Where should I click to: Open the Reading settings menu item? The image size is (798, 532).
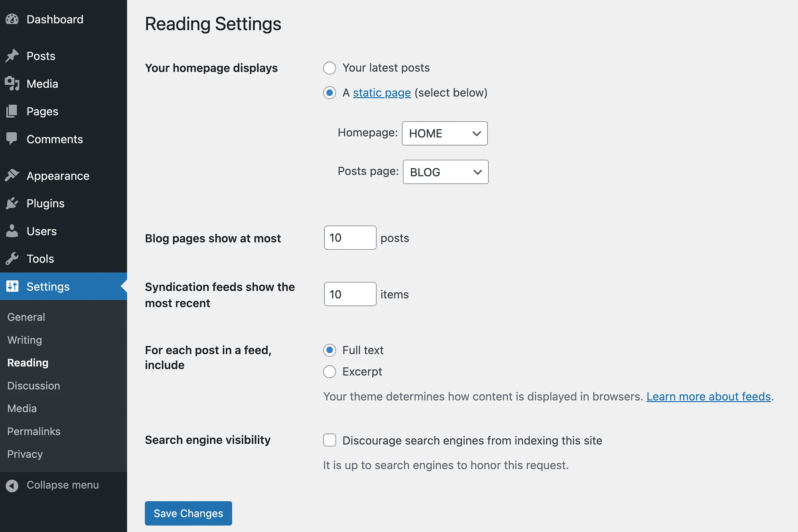tap(27, 362)
